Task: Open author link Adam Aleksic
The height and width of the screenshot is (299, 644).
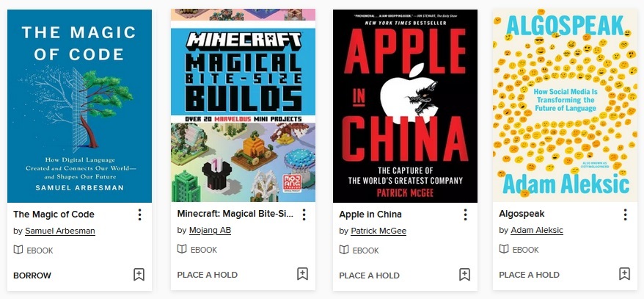Action: click(x=537, y=231)
